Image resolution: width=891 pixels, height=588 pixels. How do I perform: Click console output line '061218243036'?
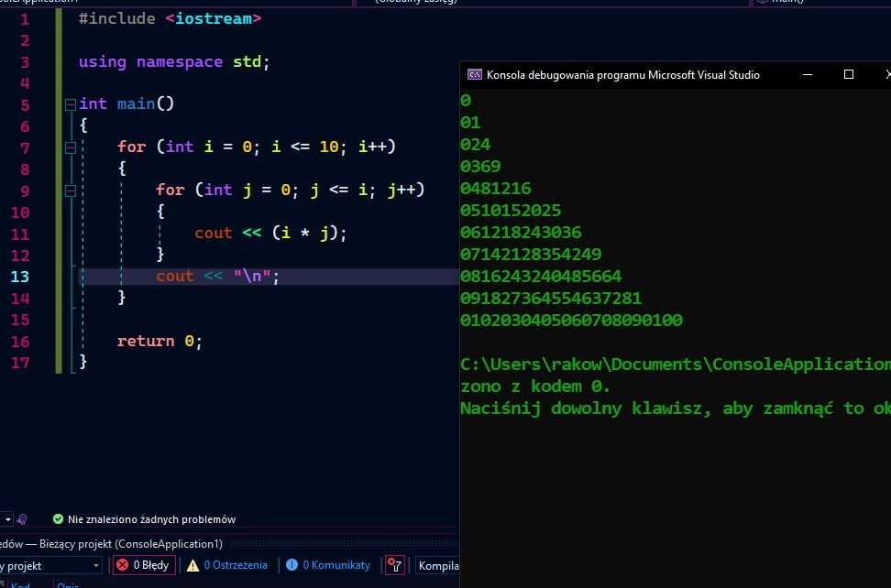point(521,233)
